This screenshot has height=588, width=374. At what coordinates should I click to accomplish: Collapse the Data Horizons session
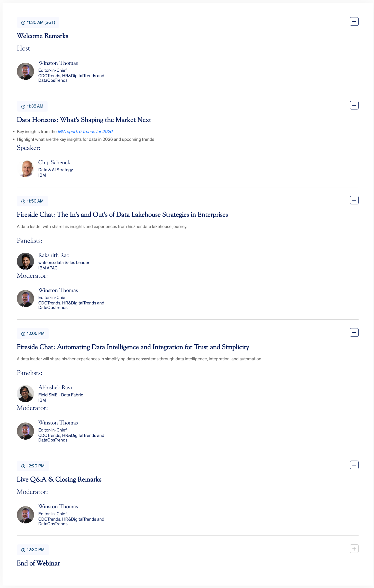click(354, 105)
